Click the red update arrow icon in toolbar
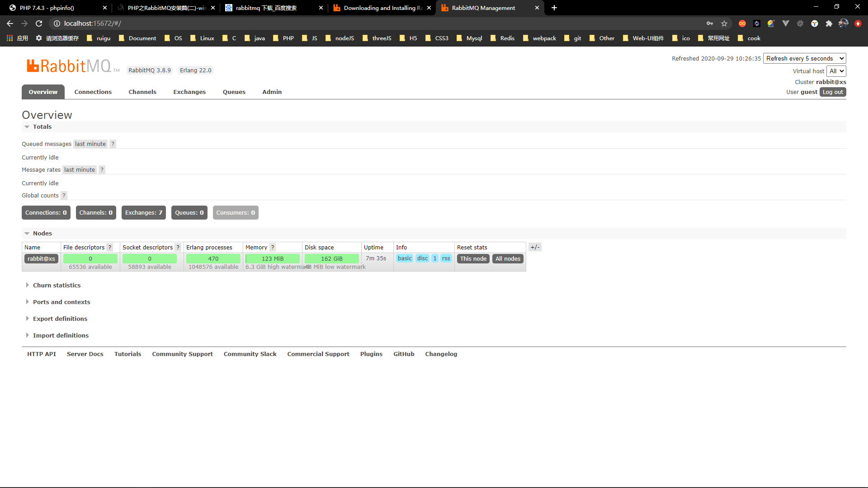The height and width of the screenshot is (488, 868). coord(858,23)
